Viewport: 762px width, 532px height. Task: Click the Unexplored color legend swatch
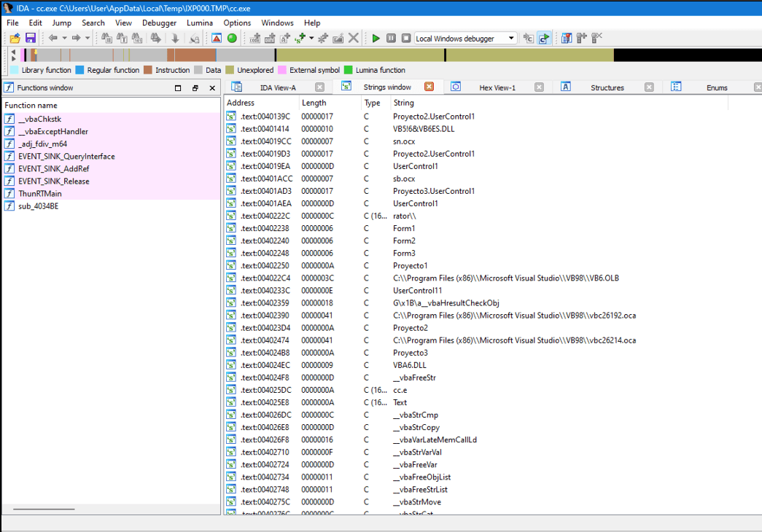click(x=230, y=70)
